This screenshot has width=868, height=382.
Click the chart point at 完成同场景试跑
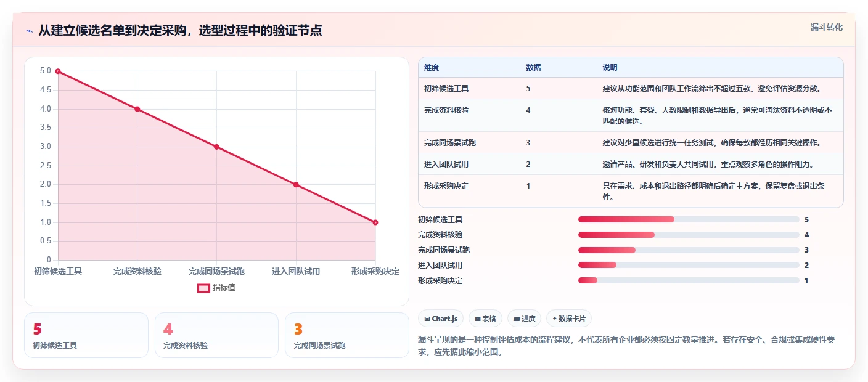tap(217, 147)
